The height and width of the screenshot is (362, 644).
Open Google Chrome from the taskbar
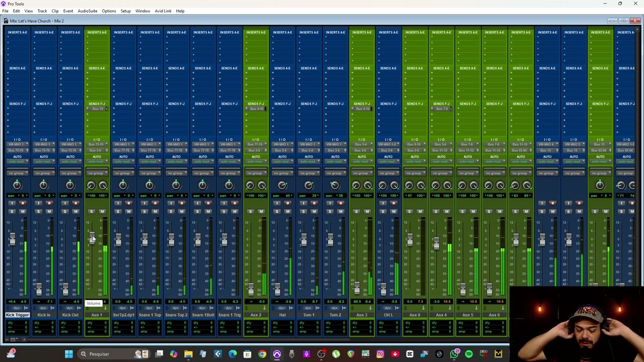(262, 354)
